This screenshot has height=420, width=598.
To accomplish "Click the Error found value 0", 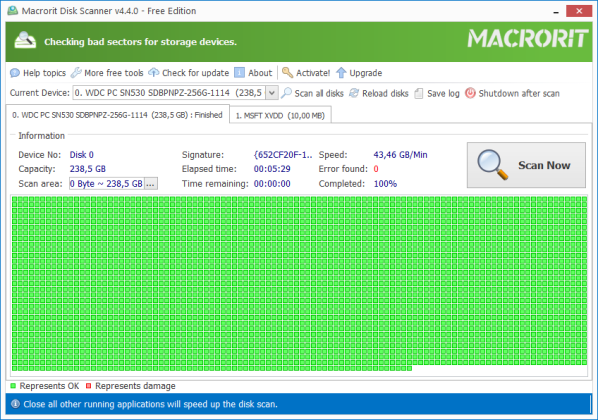I will [376, 169].
